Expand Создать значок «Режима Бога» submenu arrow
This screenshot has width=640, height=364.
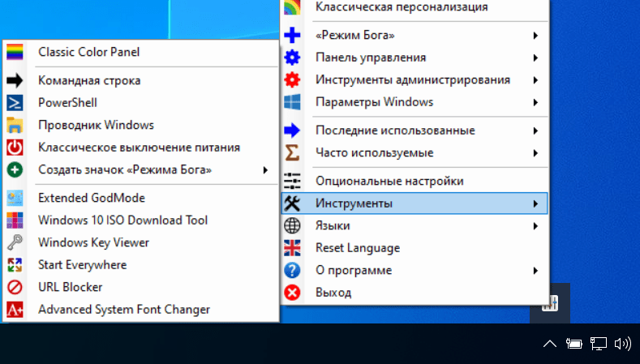click(265, 169)
